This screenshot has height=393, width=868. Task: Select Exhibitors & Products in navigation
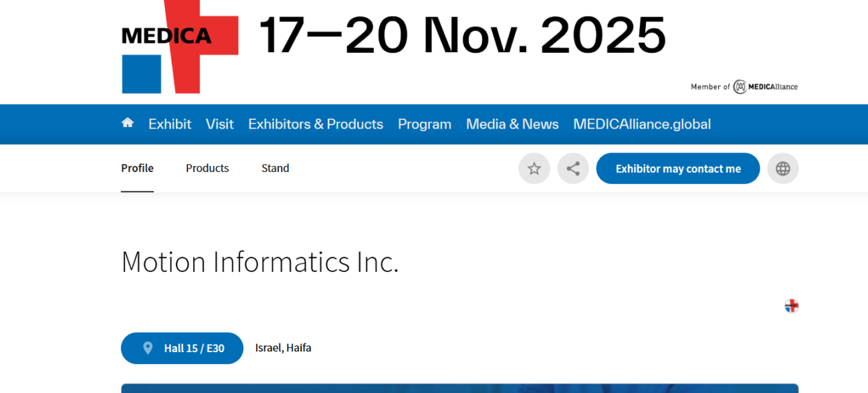coord(316,125)
